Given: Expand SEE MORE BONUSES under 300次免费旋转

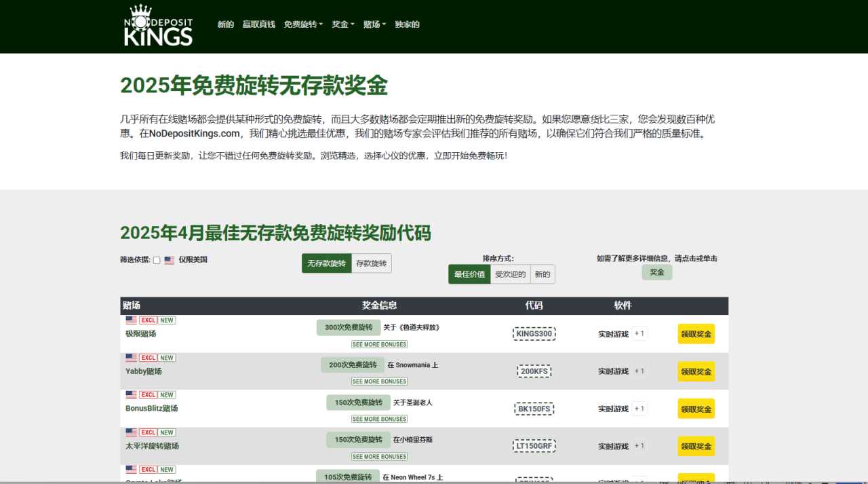Looking at the screenshot, I should coord(380,344).
